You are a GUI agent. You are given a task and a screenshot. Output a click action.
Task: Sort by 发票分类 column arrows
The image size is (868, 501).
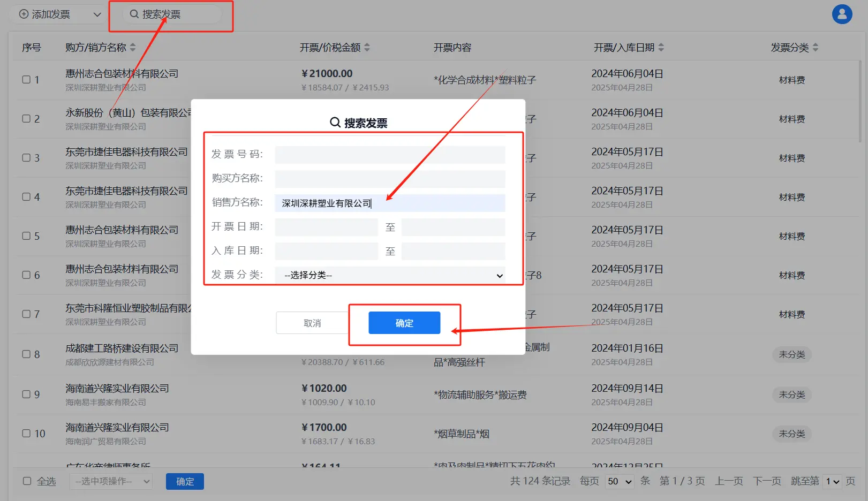[x=816, y=48]
